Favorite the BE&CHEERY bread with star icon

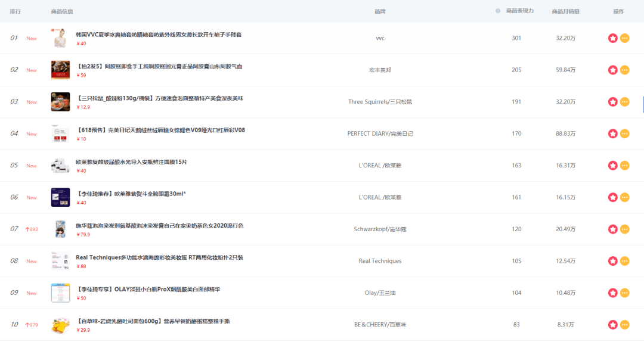pyautogui.click(x=612, y=325)
